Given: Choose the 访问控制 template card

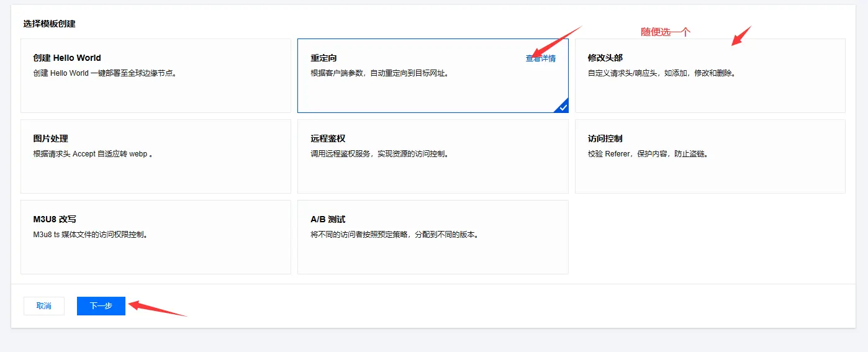Looking at the screenshot, I should tap(710, 156).
